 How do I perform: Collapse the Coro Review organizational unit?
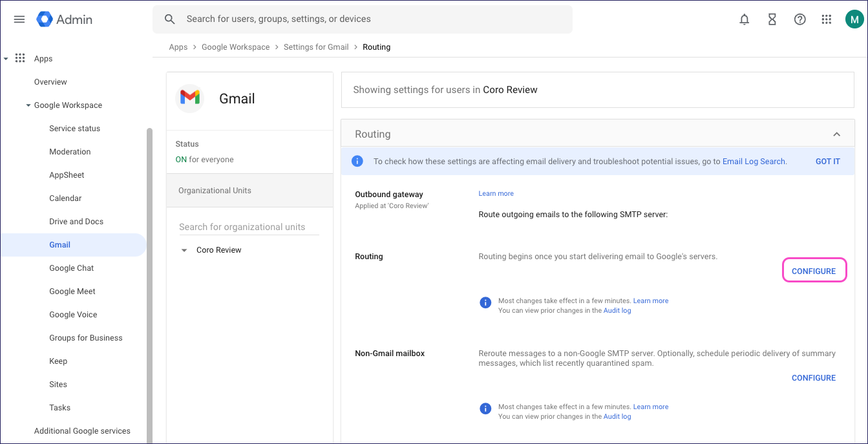[184, 251]
